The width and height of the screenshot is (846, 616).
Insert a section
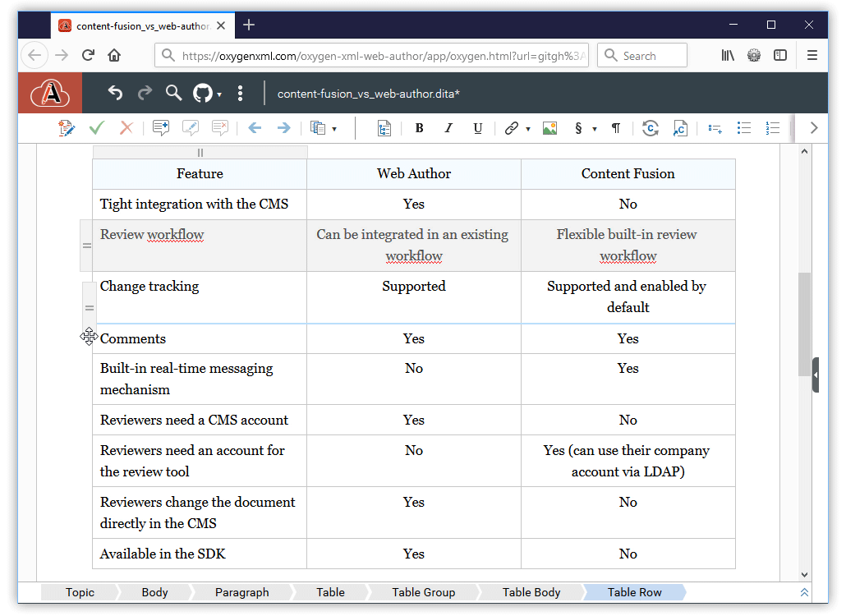click(x=578, y=128)
